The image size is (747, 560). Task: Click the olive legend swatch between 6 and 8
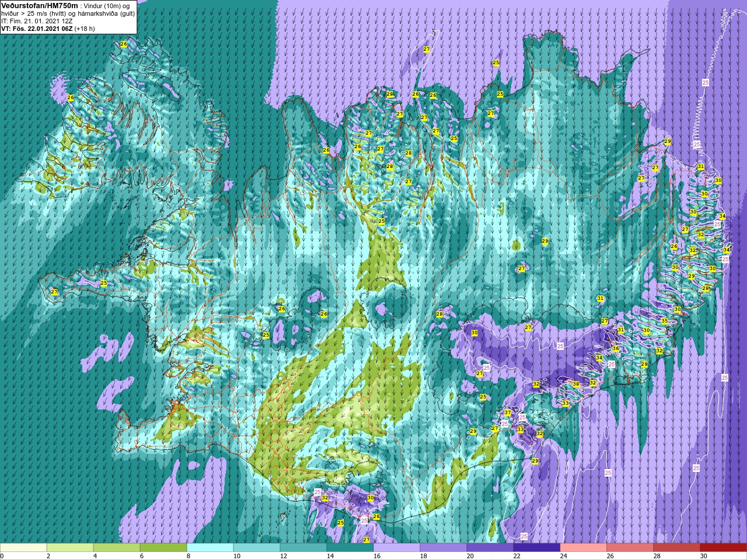[163, 548]
